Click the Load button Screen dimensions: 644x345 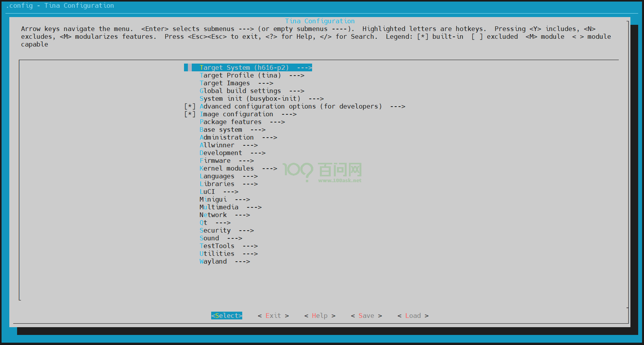coord(413,316)
